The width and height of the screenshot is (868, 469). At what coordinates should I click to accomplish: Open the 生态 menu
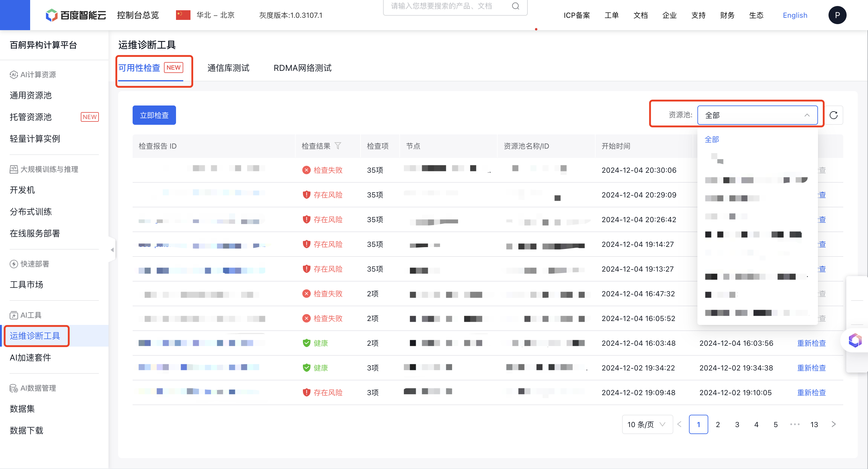pyautogui.click(x=756, y=15)
